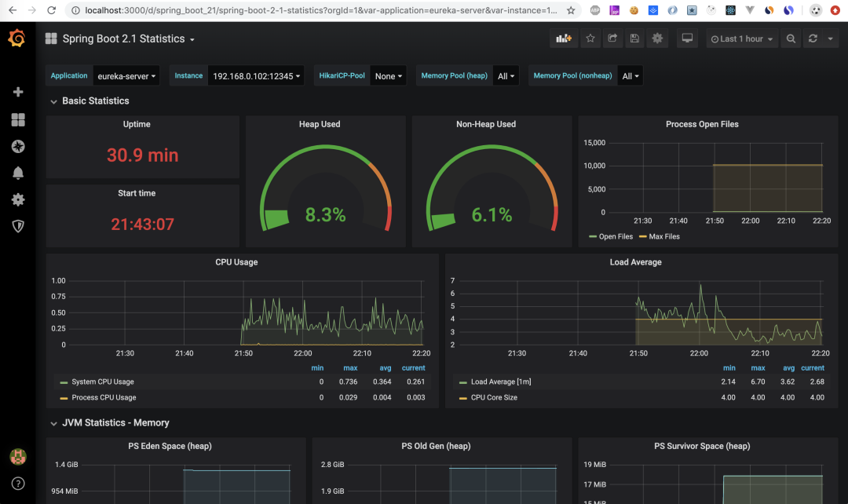Open the Dashboards grid icon in sidebar

pos(18,119)
